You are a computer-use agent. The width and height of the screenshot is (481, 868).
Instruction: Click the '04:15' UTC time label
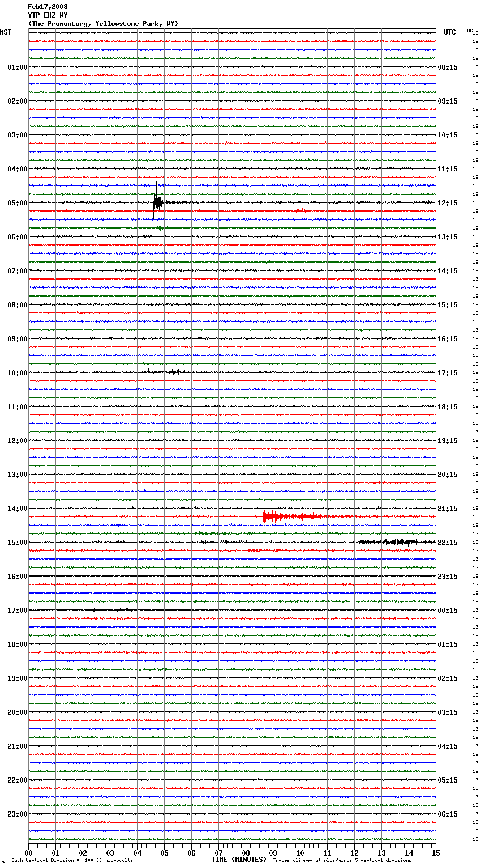(x=448, y=746)
